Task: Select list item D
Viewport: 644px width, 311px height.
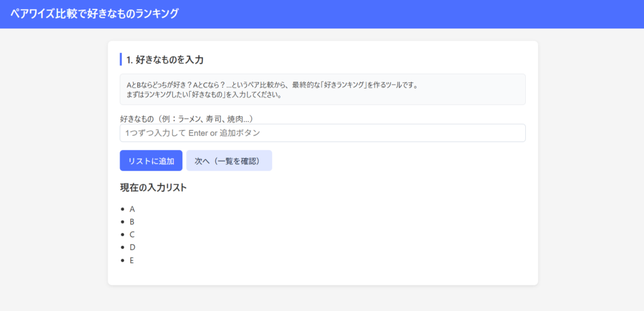Action: point(132,248)
